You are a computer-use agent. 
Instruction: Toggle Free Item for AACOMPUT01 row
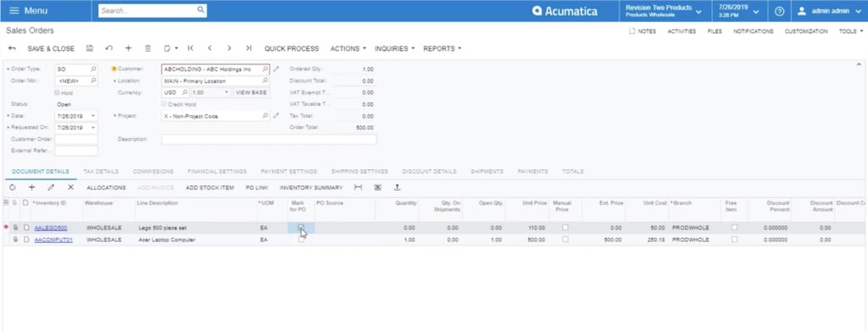point(735,240)
